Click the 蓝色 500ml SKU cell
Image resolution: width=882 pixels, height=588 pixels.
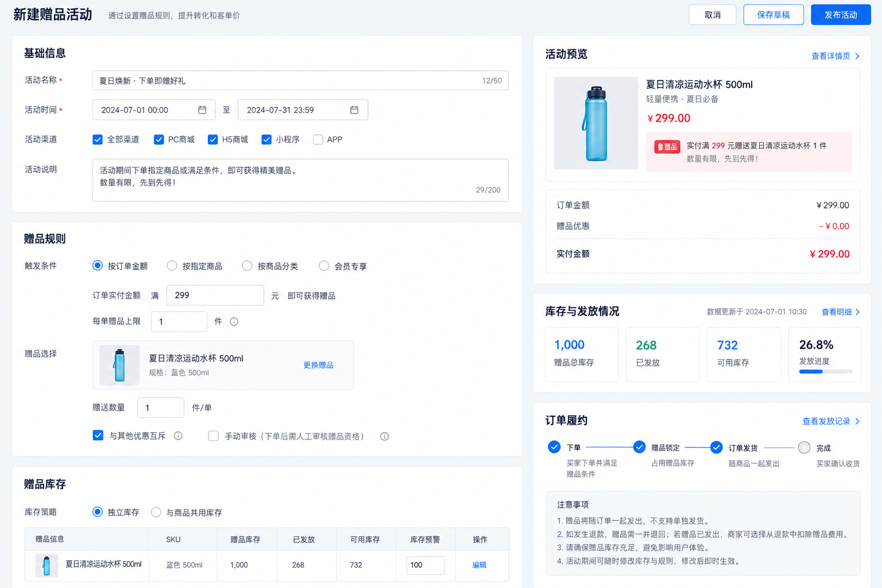click(x=184, y=565)
